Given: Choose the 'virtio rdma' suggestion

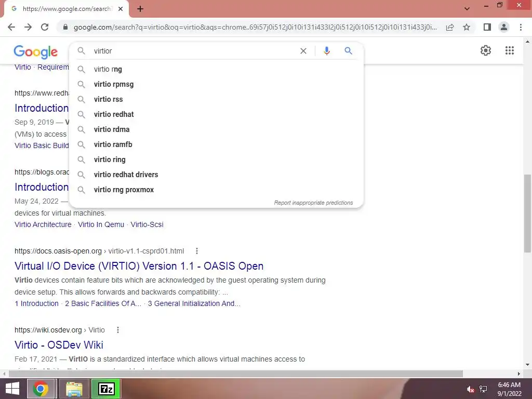Looking at the screenshot, I should point(216,129).
